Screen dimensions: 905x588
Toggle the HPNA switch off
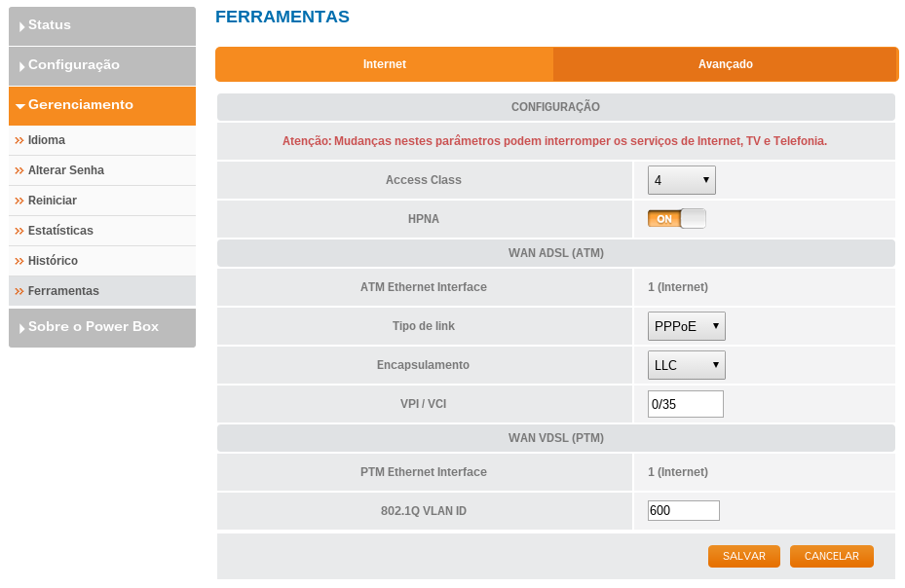point(677,219)
